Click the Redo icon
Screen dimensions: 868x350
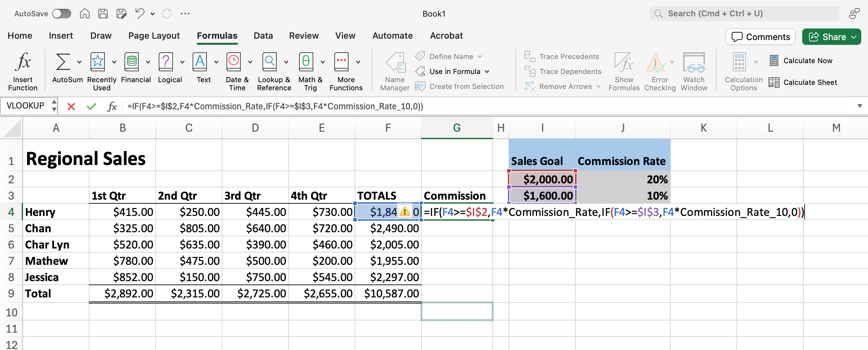(x=167, y=14)
